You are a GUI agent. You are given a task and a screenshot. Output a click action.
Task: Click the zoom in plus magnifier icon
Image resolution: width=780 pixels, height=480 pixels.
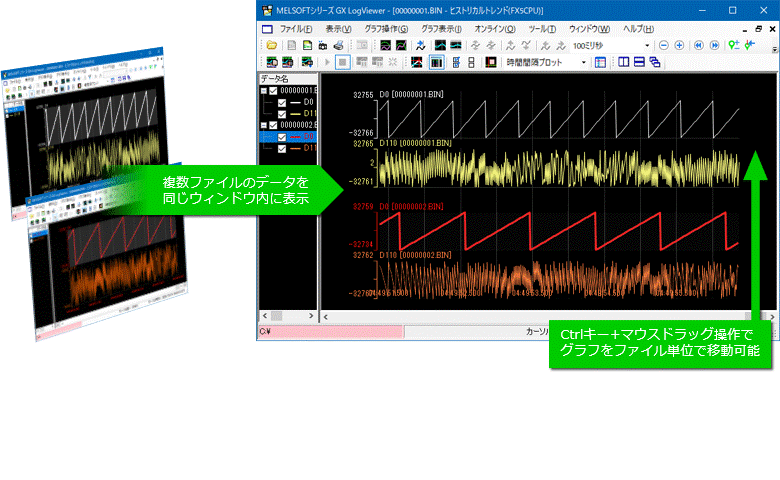point(679,46)
